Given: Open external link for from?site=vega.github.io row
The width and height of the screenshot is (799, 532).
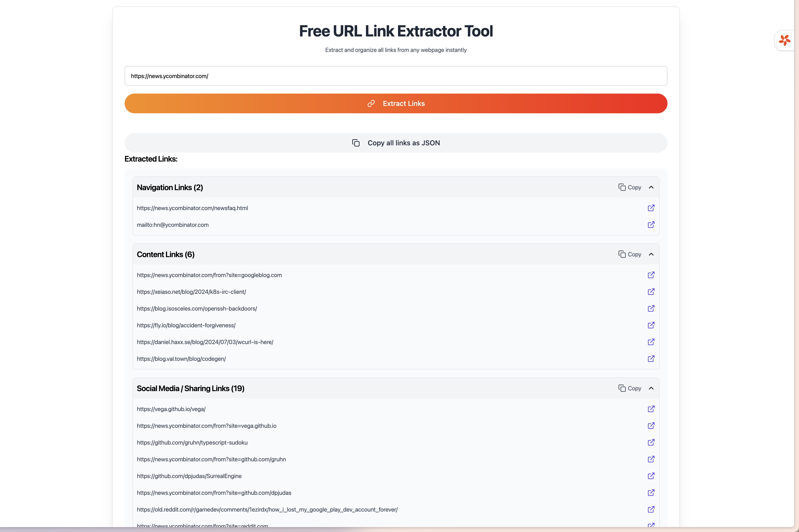Looking at the screenshot, I should pyautogui.click(x=651, y=425).
